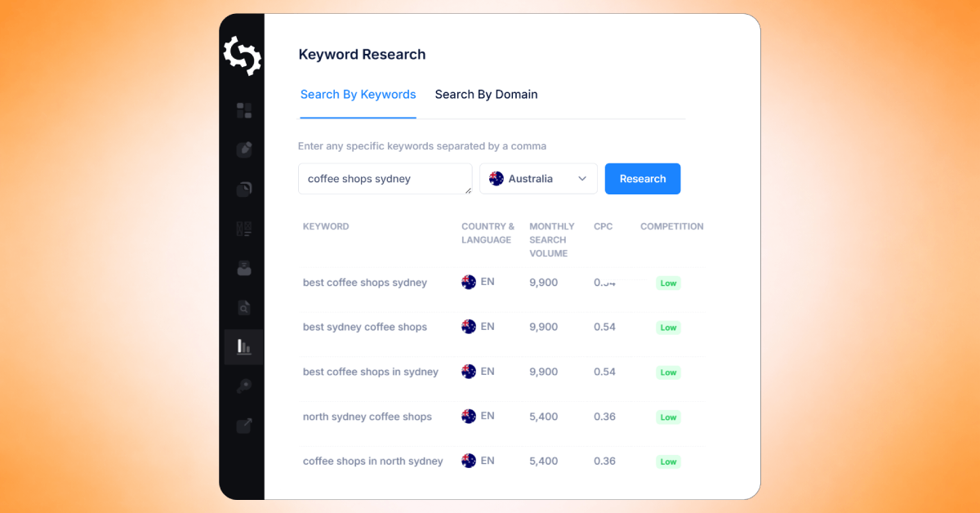Switch to Search By Domain tab
The height and width of the screenshot is (513, 980).
[486, 95]
